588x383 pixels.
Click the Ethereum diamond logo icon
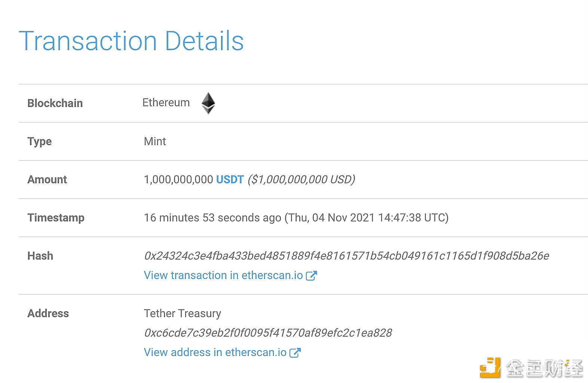point(208,103)
